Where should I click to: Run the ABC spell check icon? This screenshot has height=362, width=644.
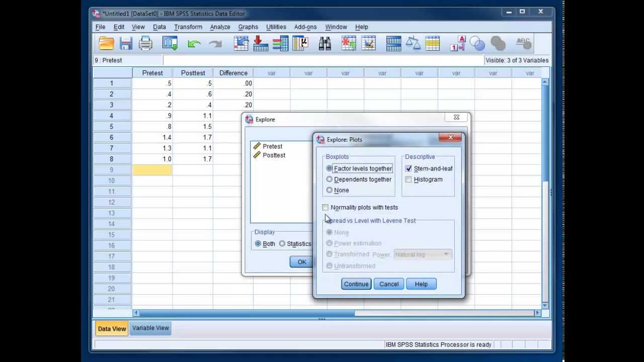click(523, 43)
